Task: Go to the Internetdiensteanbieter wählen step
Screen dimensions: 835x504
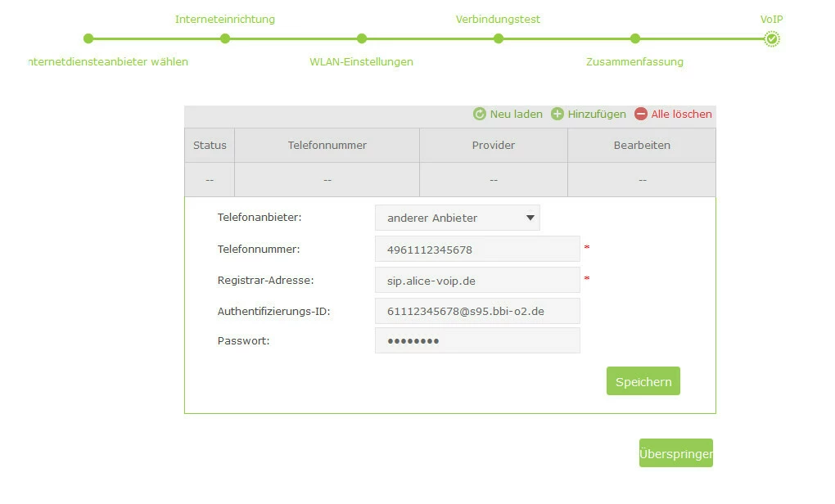Action: tap(108, 61)
